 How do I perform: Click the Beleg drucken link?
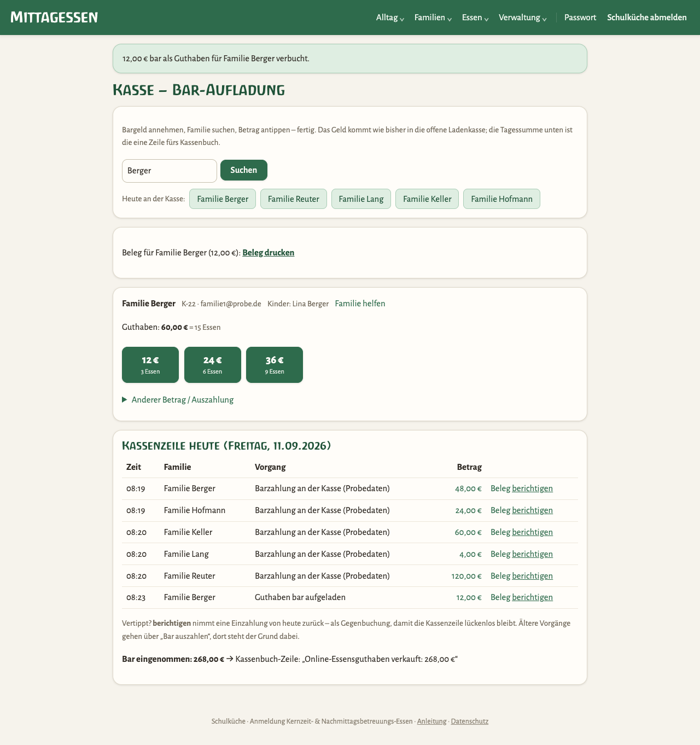[269, 253]
